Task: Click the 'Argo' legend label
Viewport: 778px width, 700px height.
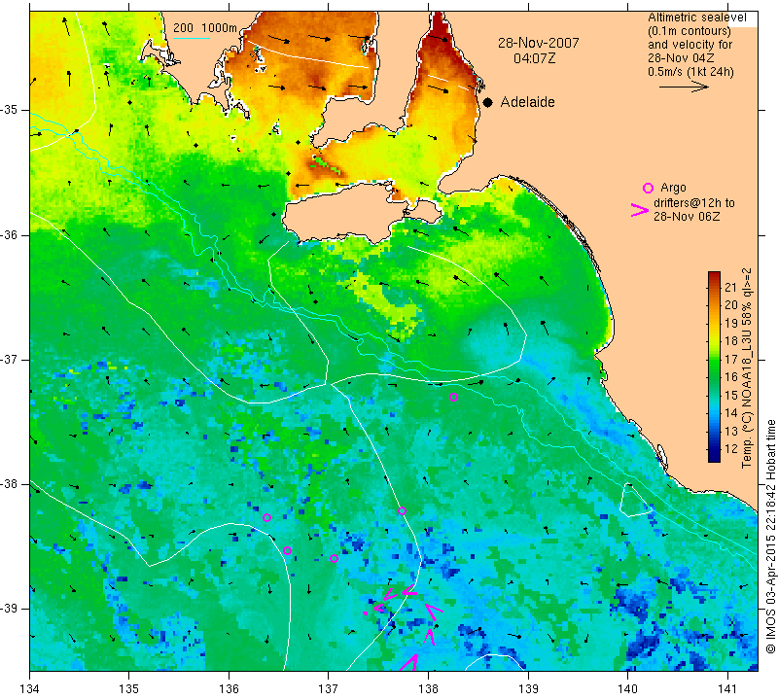Action: point(673,188)
